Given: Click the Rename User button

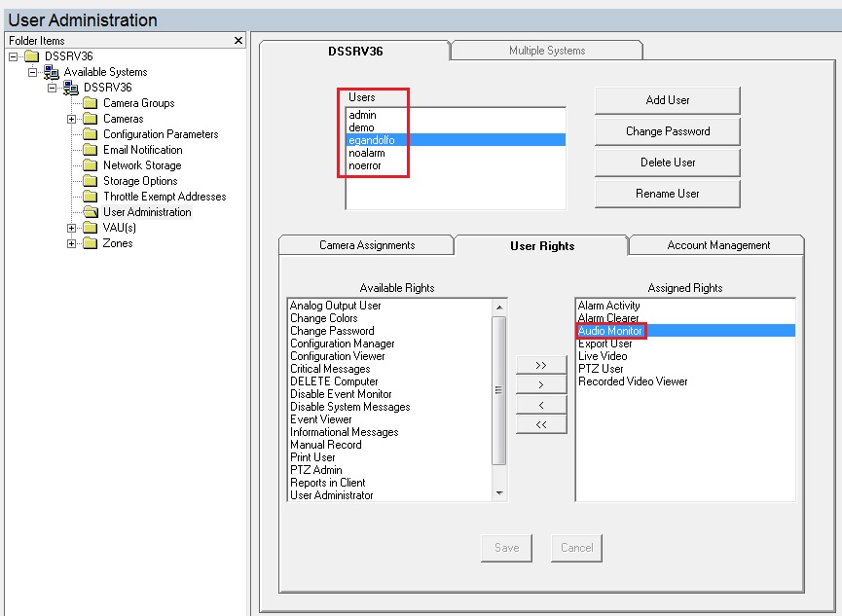Looking at the screenshot, I should 667,194.
